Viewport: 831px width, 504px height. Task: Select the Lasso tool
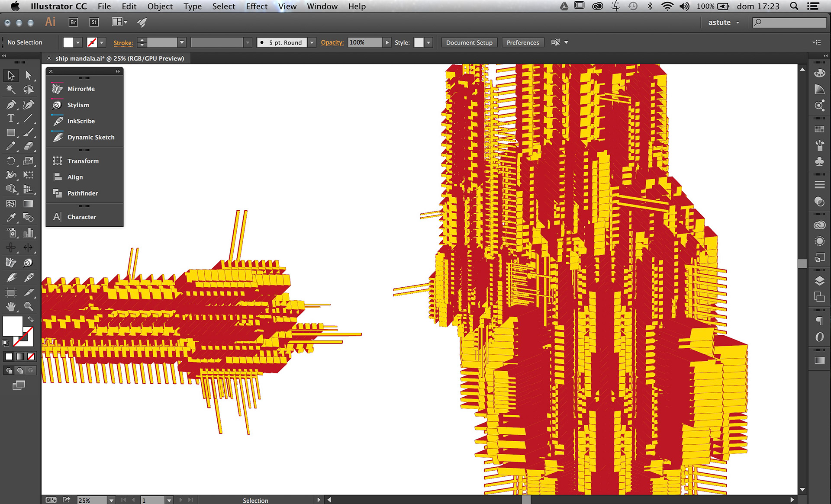tap(28, 90)
